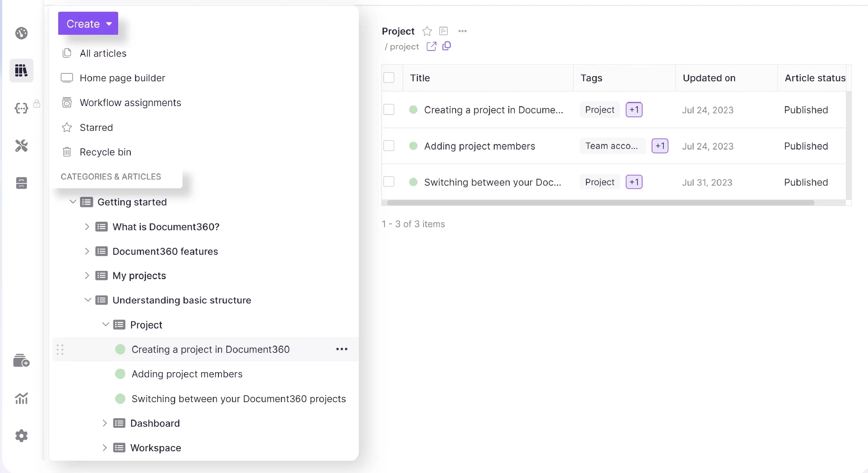Open the more options ellipsis beside Project heading
Image resolution: width=868 pixels, height=473 pixels.
coord(463,31)
